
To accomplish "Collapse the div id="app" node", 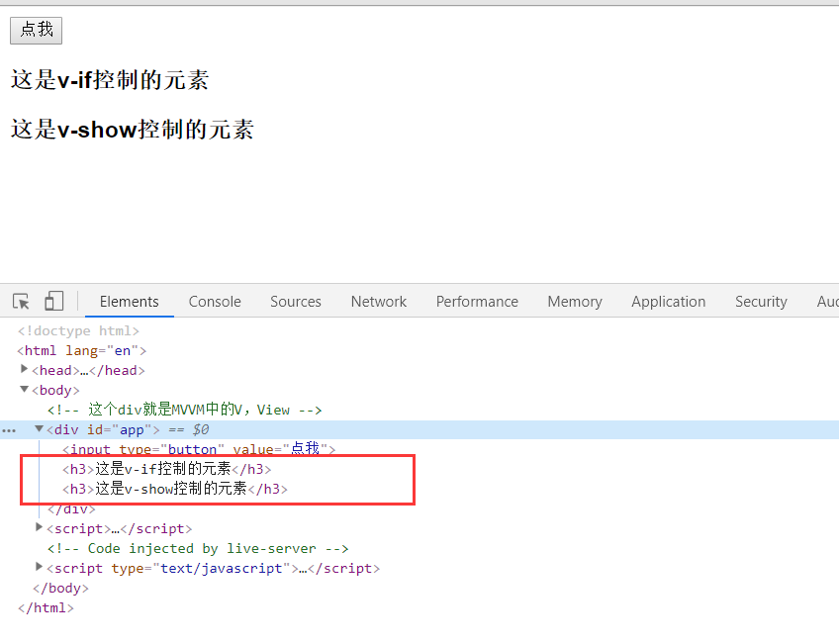I will click(x=39, y=428).
